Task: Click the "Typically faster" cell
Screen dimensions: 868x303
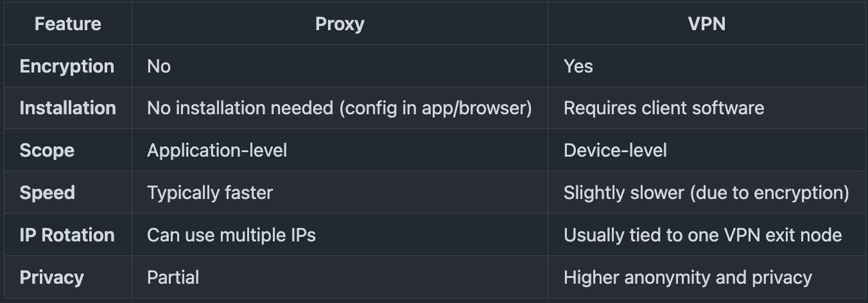Action: coord(210,193)
